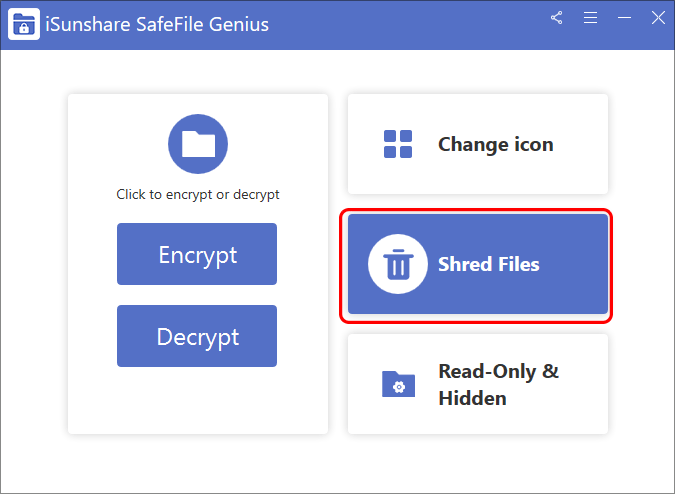Viewport: 675px width, 494px height.
Task: Click the iSunshare app logo in title bar
Action: pyautogui.click(x=23, y=24)
